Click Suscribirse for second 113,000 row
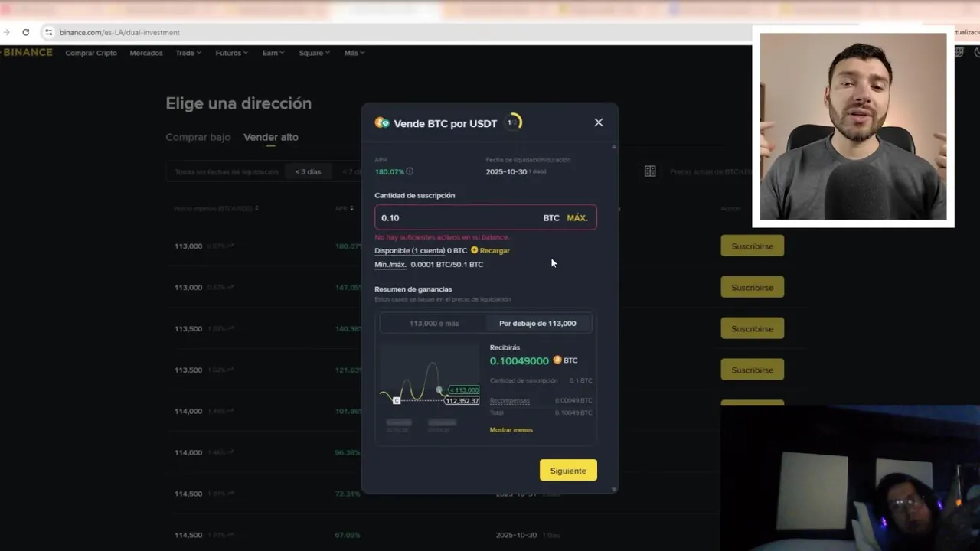The image size is (980, 551). [753, 287]
